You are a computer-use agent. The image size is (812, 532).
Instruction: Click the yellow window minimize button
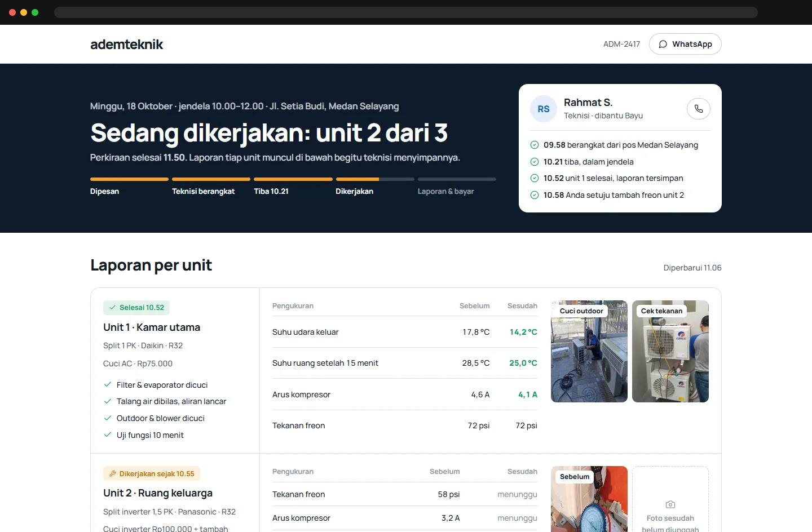(x=24, y=12)
